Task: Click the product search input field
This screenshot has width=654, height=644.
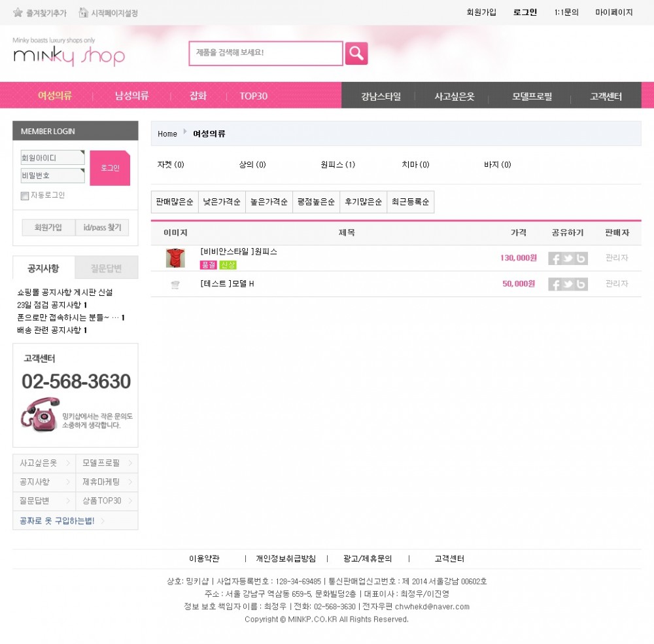Action: (x=266, y=54)
